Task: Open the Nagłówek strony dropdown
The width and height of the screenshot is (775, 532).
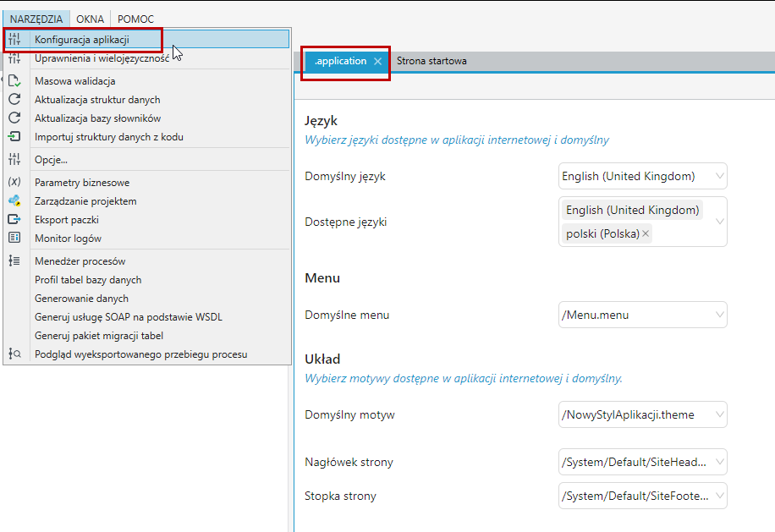Action: click(x=720, y=462)
